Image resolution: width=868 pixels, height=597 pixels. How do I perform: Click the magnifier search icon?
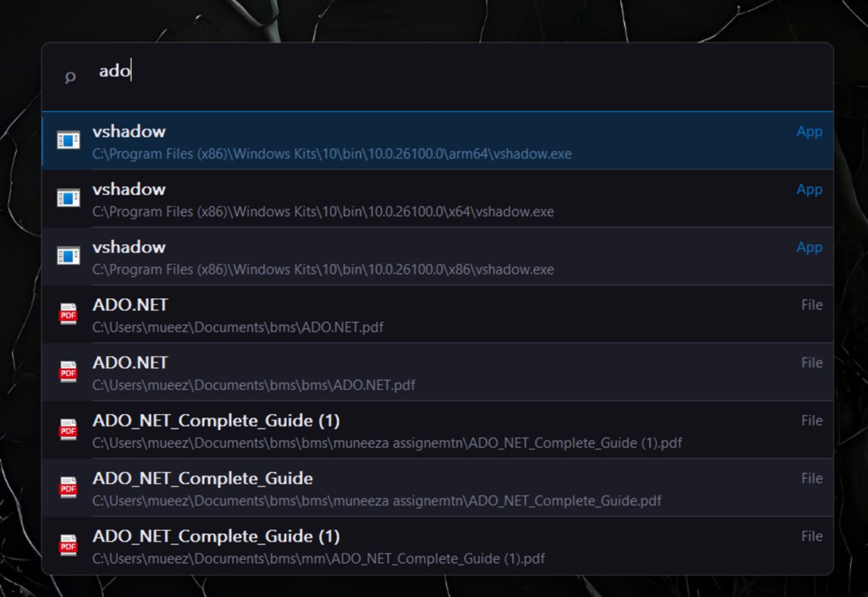[x=70, y=77]
